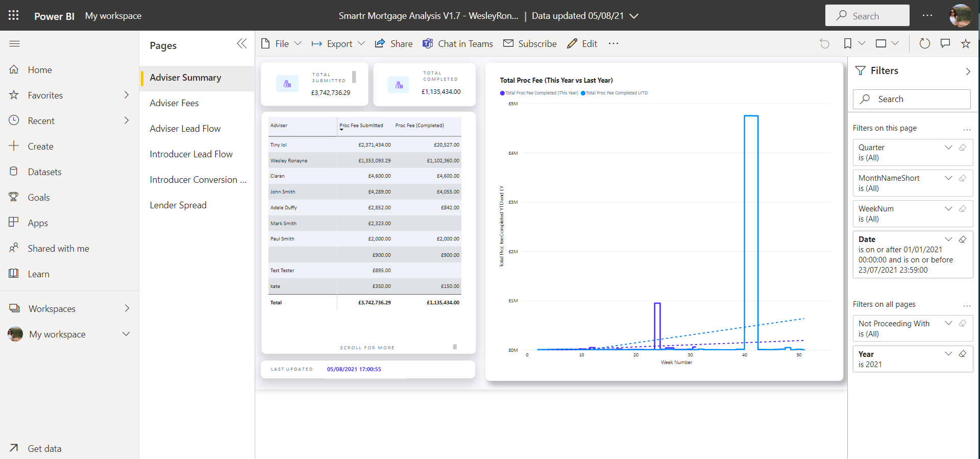Open the File menu

coord(281,44)
